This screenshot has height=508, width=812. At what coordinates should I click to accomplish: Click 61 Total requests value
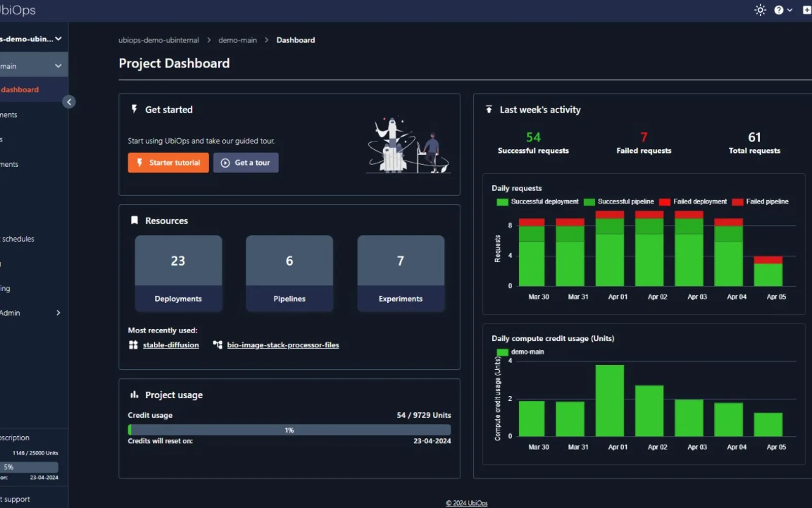click(x=755, y=137)
